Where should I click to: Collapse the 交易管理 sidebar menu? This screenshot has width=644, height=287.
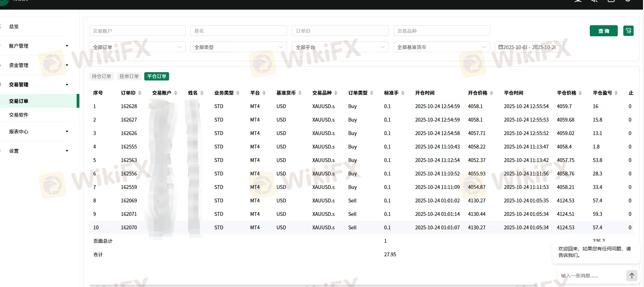pos(38,85)
